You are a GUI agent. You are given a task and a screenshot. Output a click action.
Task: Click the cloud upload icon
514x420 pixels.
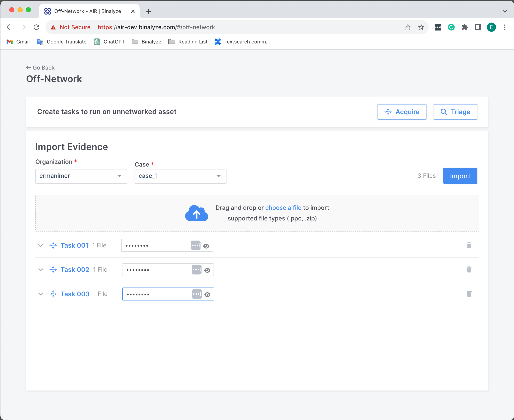click(x=196, y=213)
